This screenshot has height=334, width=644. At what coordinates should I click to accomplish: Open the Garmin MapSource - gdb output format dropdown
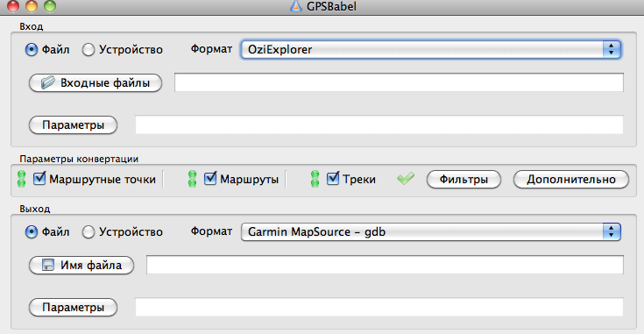(x=431, y=232)
